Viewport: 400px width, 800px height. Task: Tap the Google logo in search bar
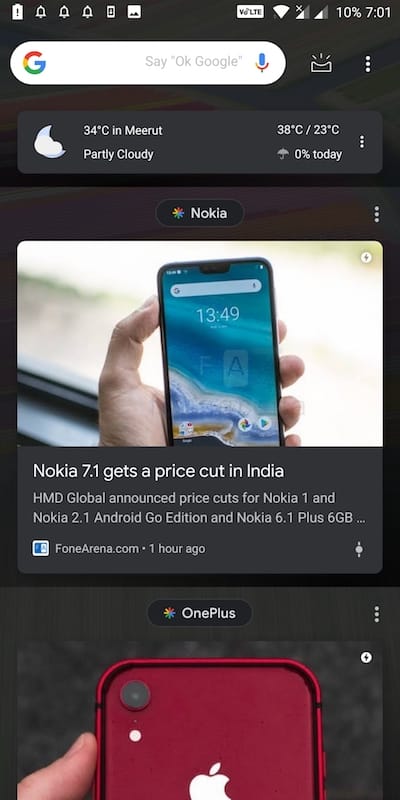tap(34, 63)
